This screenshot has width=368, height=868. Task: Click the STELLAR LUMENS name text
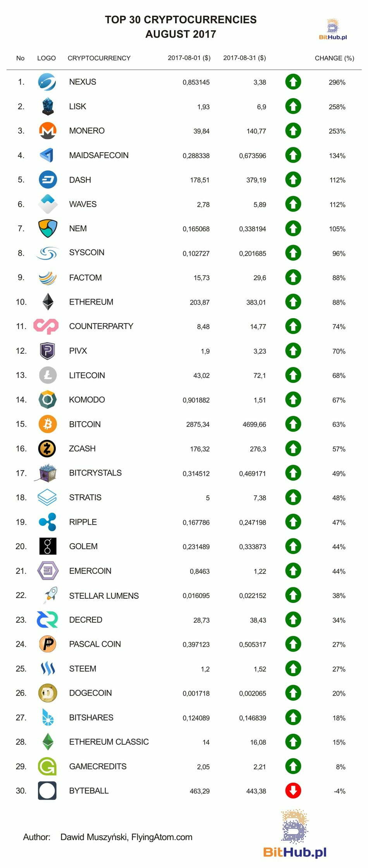(x=104, y=596)
